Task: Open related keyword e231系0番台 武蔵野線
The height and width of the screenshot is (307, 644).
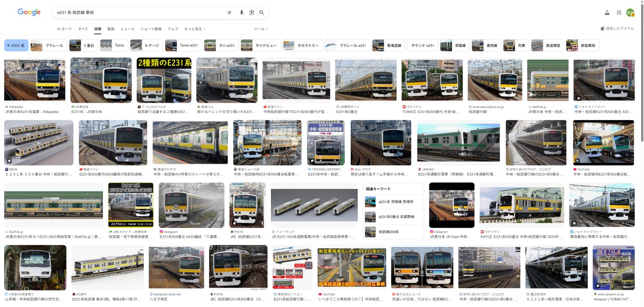Action: [393, 217]
